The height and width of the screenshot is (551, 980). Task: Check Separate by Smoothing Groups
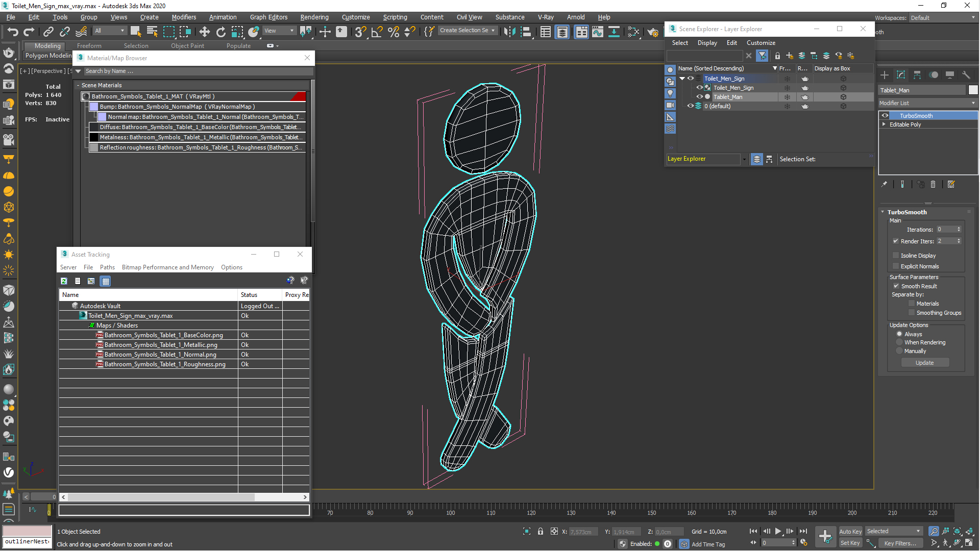(912, 313)
